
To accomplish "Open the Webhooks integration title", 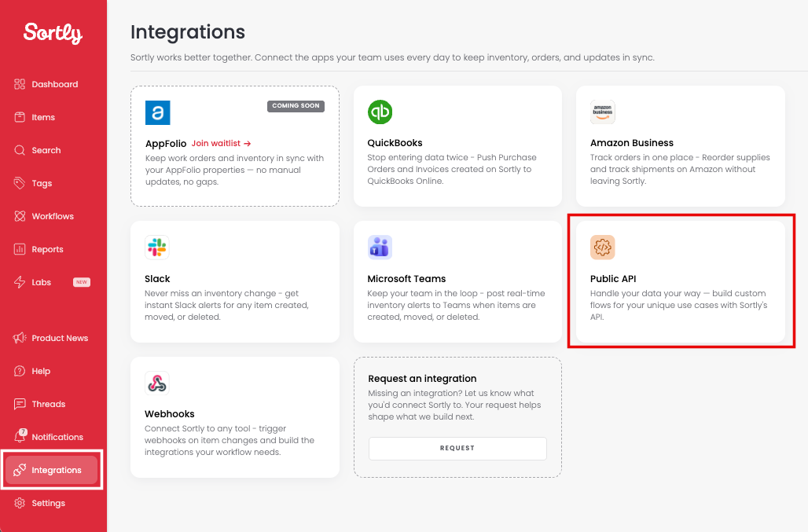I will click(x=170, y=414).
